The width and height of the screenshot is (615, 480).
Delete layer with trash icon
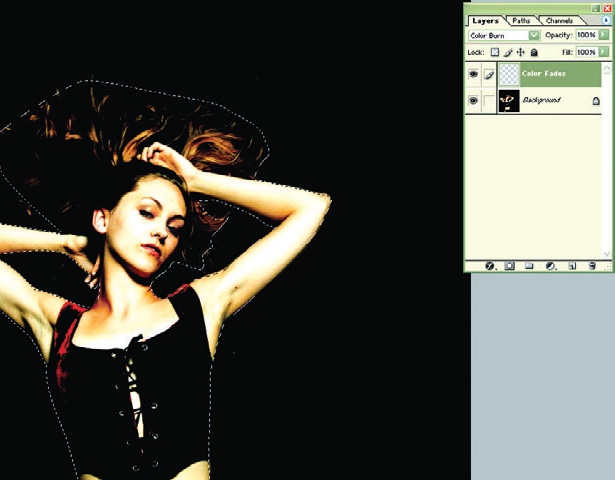[592, 266]
